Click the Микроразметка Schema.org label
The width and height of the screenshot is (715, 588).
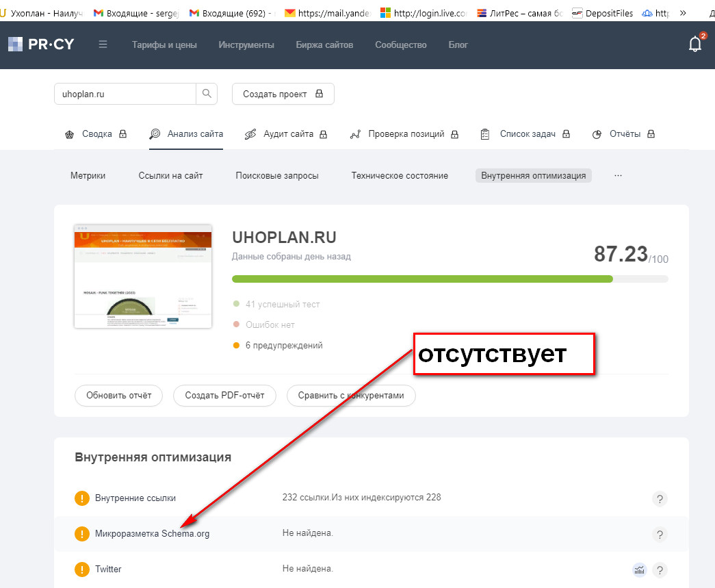tap(153, 534)
